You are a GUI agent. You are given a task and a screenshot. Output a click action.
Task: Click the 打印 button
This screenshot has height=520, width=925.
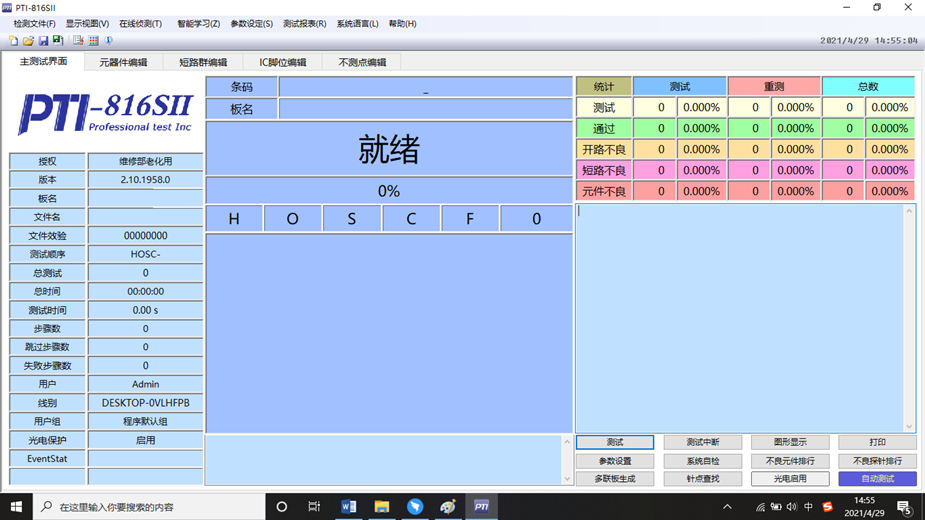coord(877,442)
